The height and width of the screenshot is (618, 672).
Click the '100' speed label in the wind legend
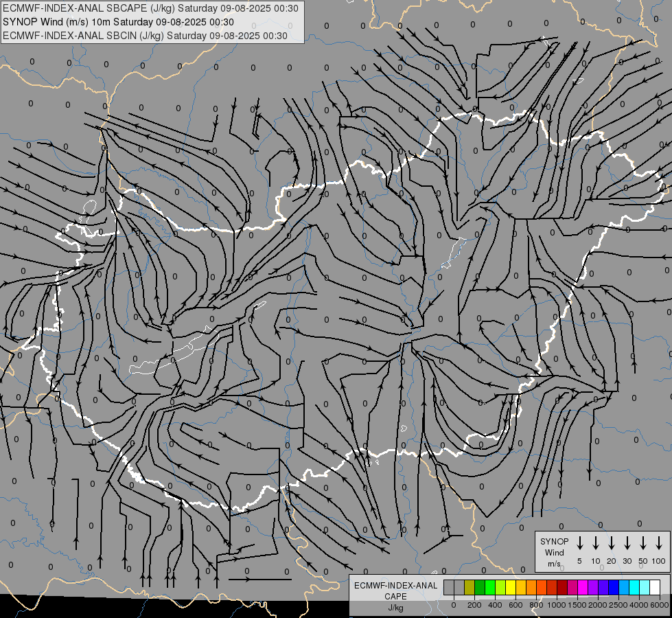coord(659,561)
